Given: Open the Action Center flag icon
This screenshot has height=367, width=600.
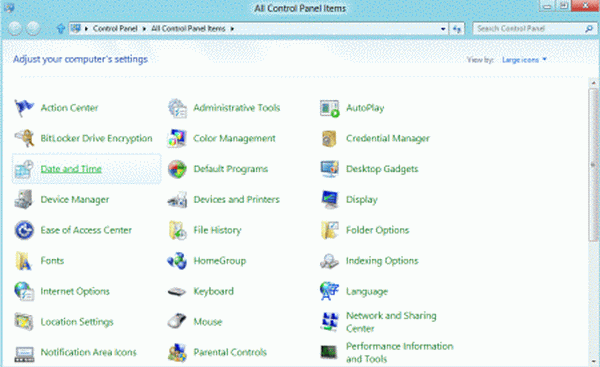Looking at the screenshot, I should (24, 108).
